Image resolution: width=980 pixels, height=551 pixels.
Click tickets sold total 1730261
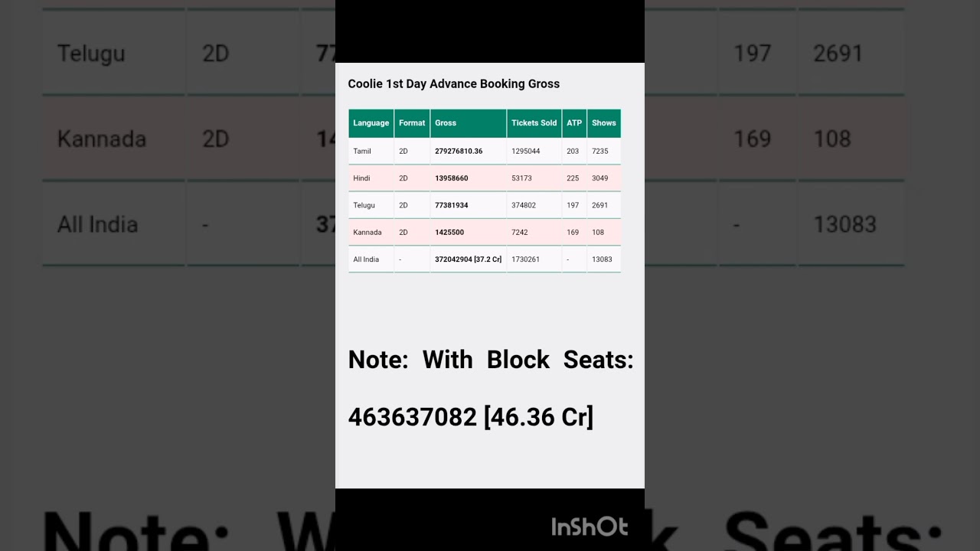click(x=525, y=259)
